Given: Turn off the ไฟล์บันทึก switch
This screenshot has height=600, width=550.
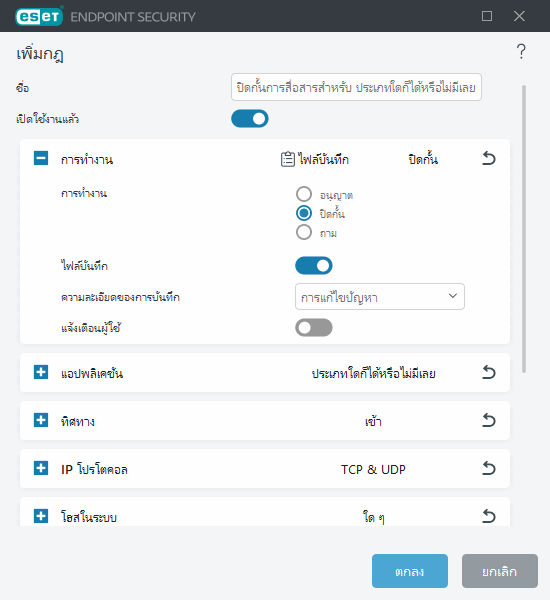Looking at the screenshot, I should tap(313, 266).
